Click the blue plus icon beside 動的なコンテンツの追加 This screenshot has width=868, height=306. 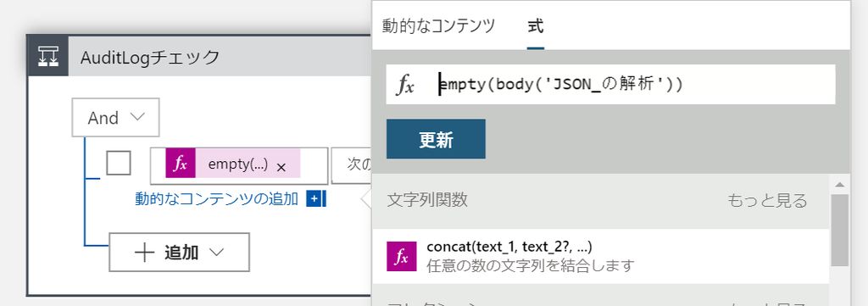(314, 198)
